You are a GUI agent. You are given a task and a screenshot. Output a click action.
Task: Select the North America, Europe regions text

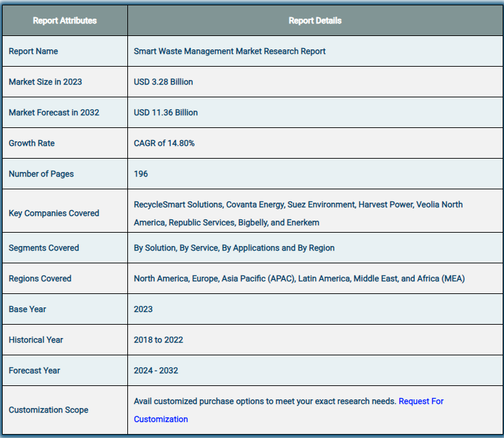pos(299,279)
